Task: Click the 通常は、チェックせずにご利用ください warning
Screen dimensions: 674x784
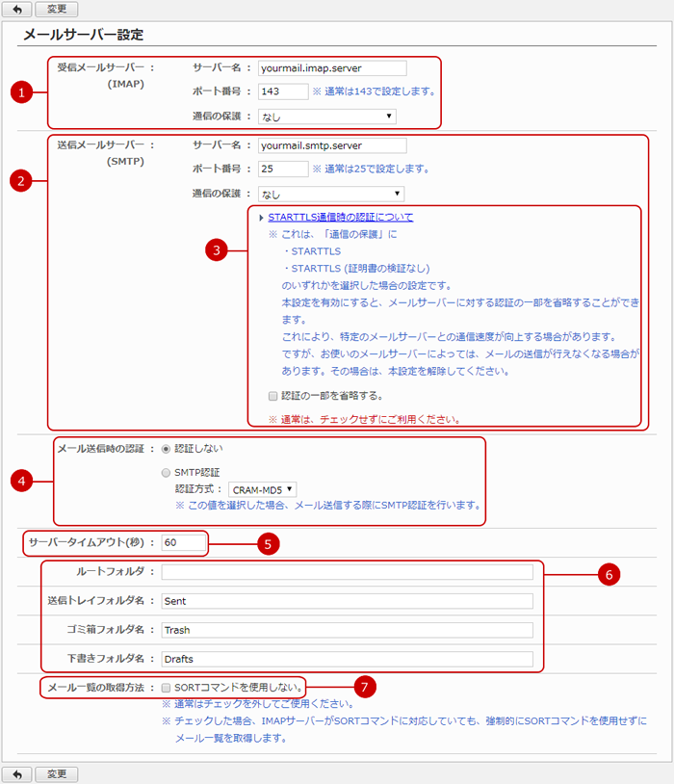Action: pyautogui.click(x=365, y=419)
